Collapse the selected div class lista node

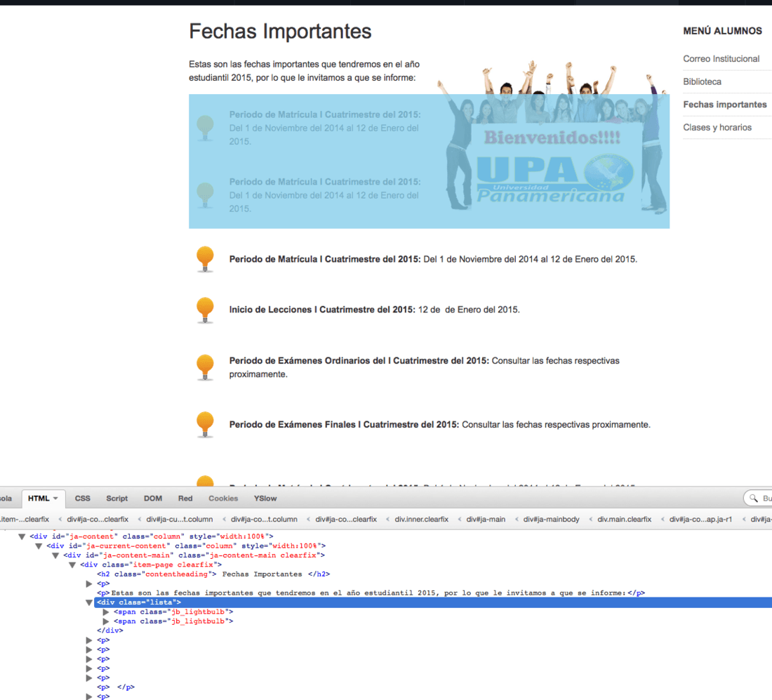(89, 602)
